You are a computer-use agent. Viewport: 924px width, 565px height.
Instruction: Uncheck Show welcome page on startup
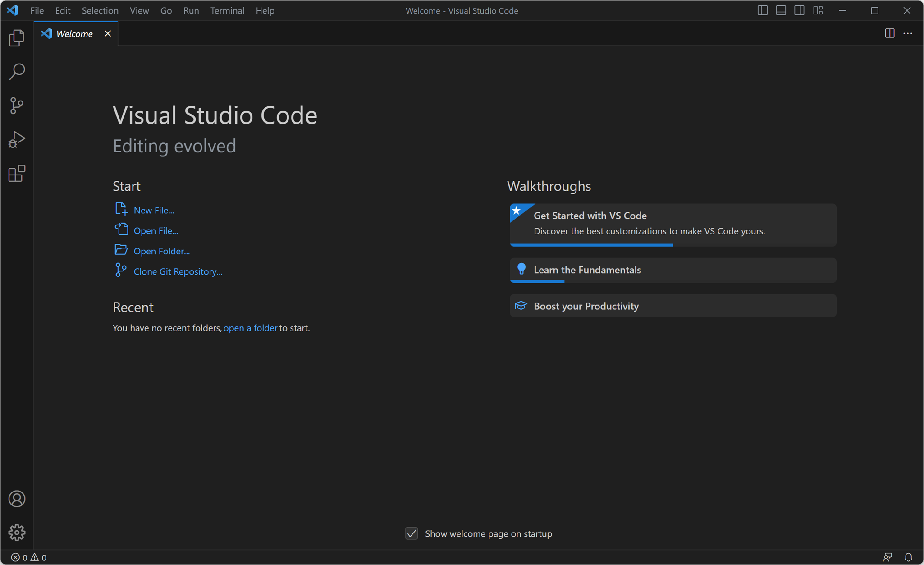(x=412, y=533)
